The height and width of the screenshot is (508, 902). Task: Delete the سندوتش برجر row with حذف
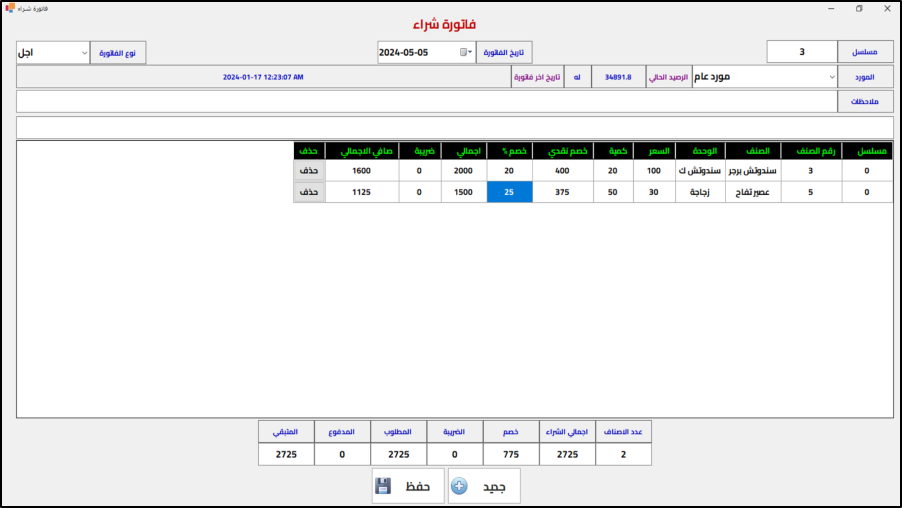coord(309,171)
